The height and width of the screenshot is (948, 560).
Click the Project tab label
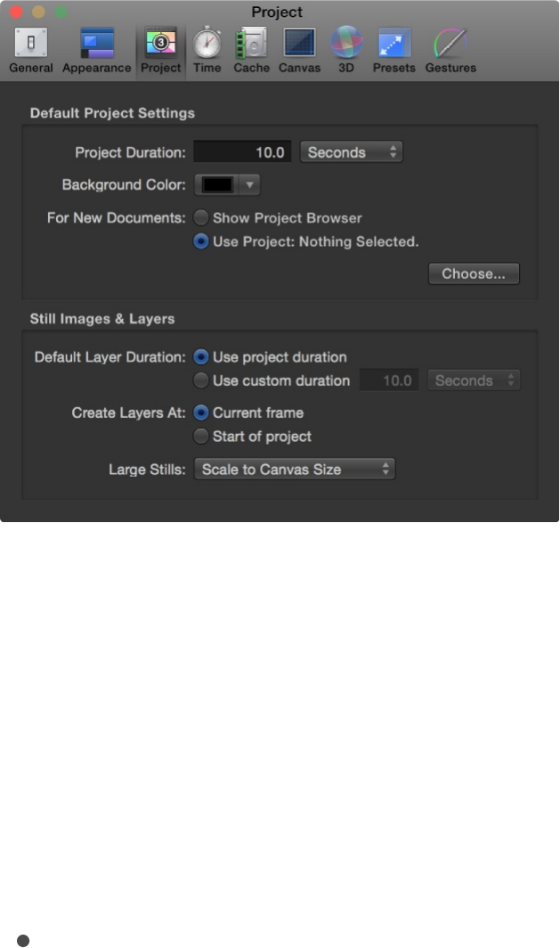pos(160,68)
